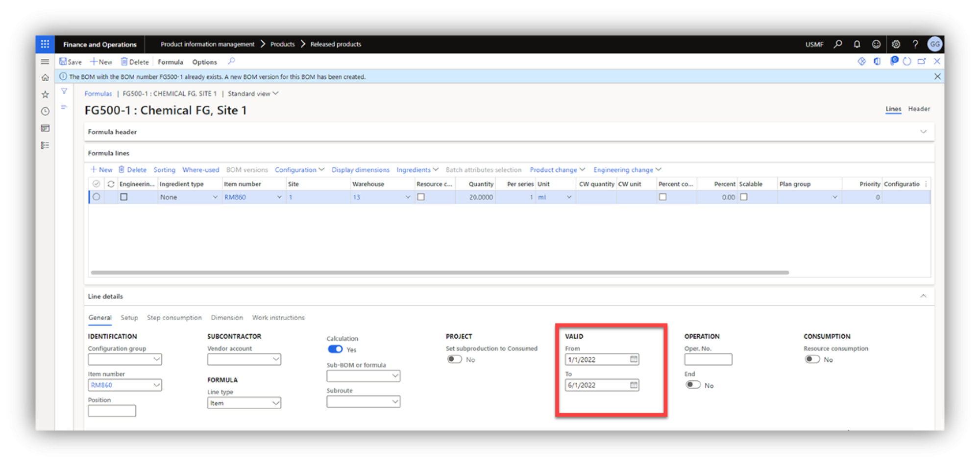Switch to Setup tab
Viewport: 980px width, 466px height.
[129, 318]
